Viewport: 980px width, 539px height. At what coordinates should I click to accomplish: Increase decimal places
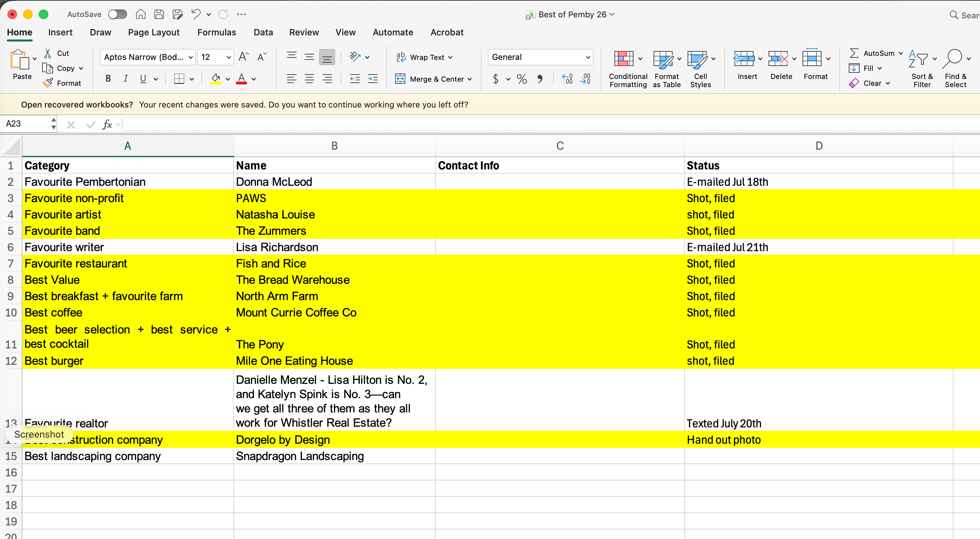(x=567, y=79)
